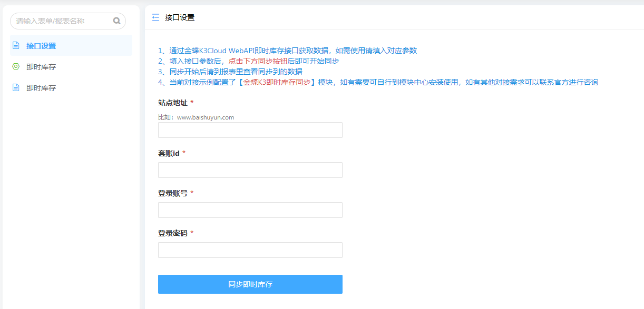Select 即时库存 entry with green hexagon icon
644x309 pixels.
point(41,67)
